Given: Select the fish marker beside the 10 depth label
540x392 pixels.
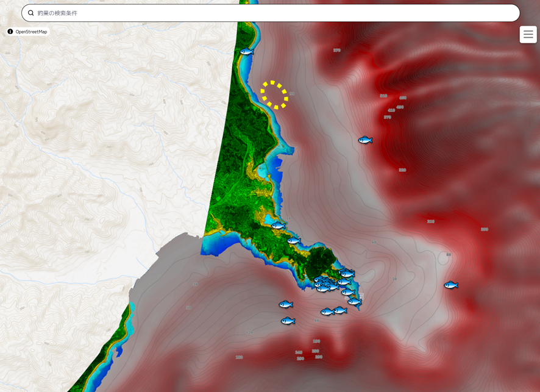Looking at the screenshot, I should click(279, 226).
